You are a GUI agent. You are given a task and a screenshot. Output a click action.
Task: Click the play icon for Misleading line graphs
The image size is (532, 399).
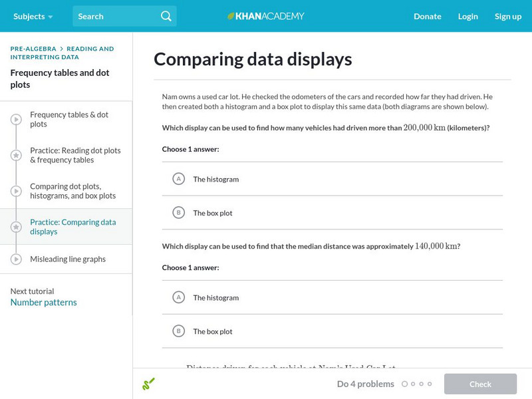pyautogui.click(x=16, y=259)
